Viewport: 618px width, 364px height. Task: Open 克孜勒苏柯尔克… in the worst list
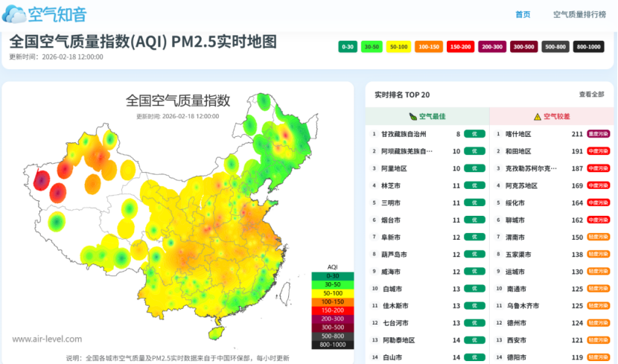pos(531,168)
